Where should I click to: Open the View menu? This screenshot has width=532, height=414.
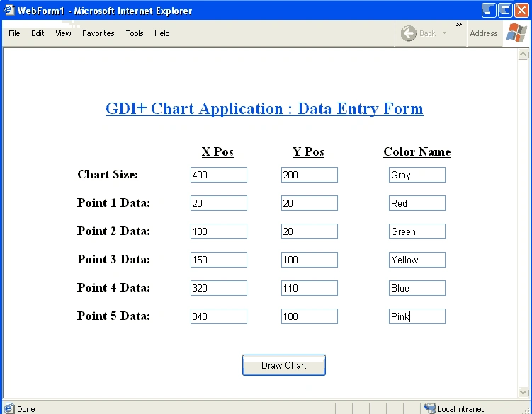click(x=64, y=33)
